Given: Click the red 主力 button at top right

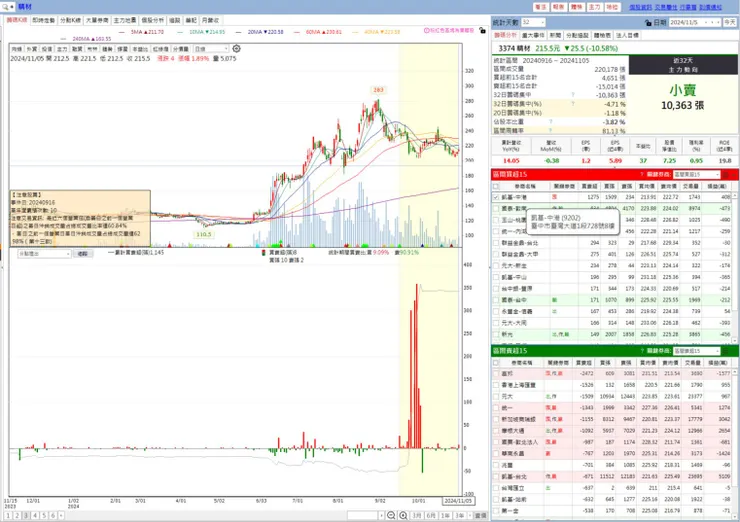Looking at the screenshot, I should pos(594,7).
